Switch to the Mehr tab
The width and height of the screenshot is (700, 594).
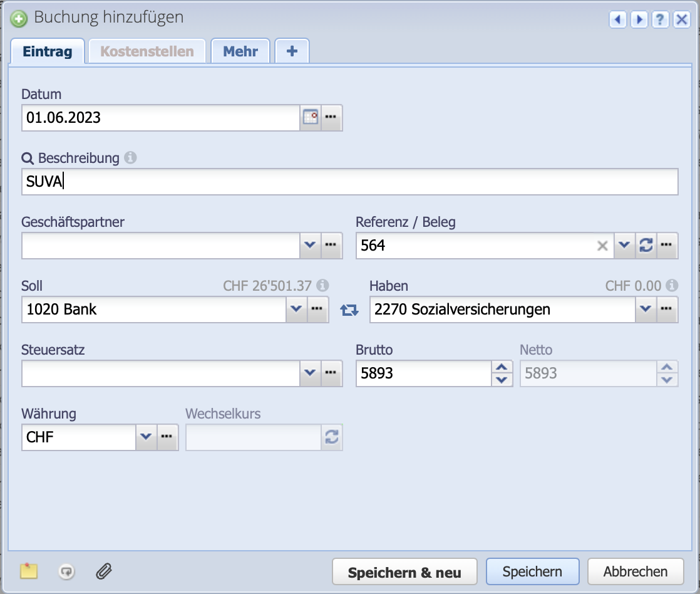coord(240,51)
